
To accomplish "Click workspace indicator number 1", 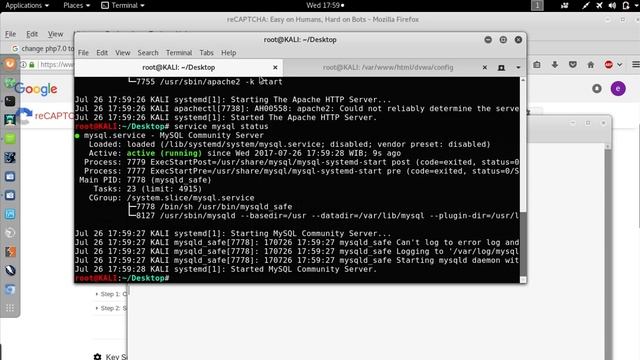I will [537, 5].
